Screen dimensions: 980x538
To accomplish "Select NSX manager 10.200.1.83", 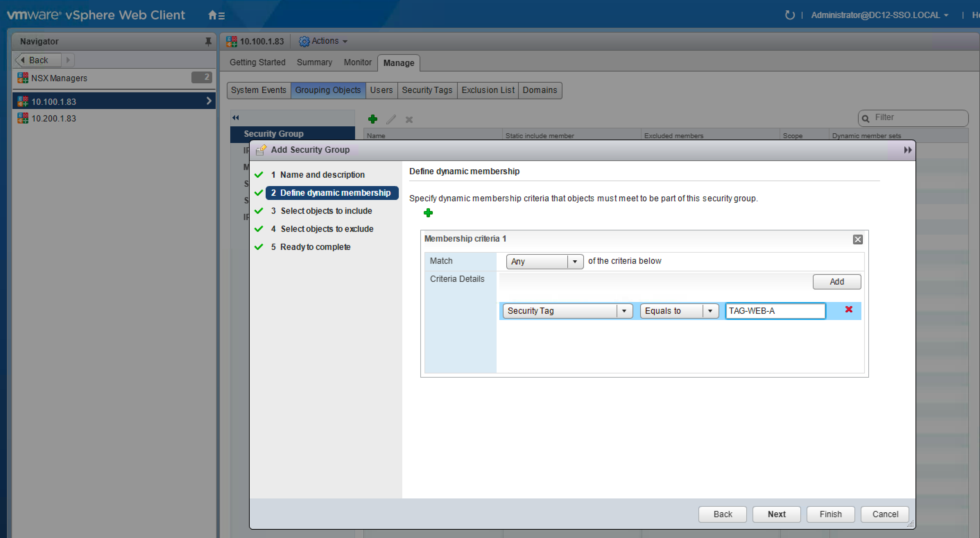I will [54, 118].
